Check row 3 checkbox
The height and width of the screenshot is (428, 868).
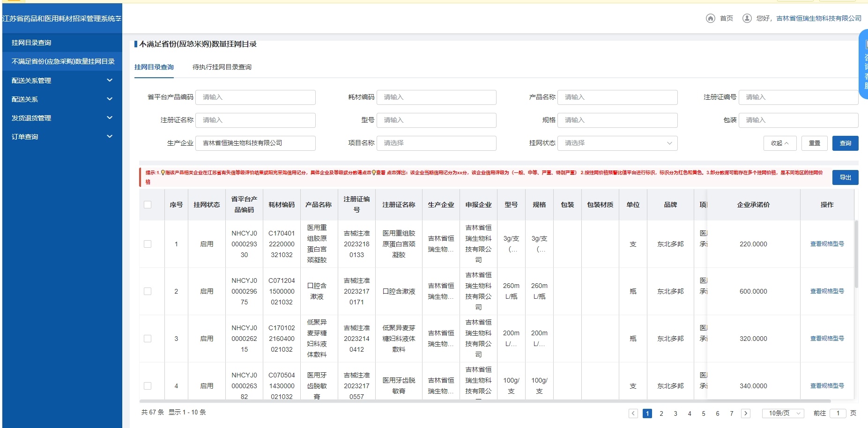point(148,339)
